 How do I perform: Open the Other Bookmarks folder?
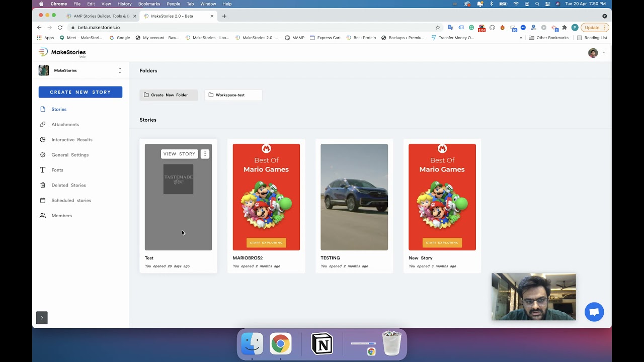[x=548, y=38]
